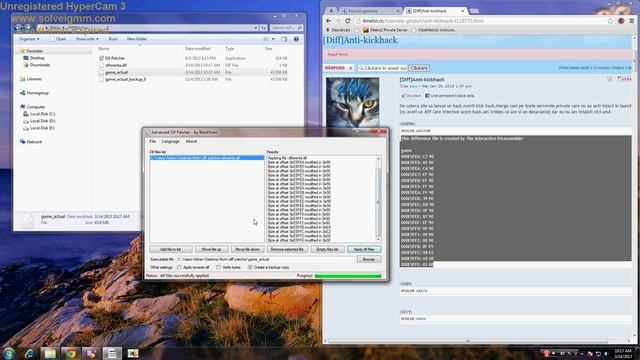Click Move file down button
Viewport: 640px width, 360px height.
pos(247,249)
